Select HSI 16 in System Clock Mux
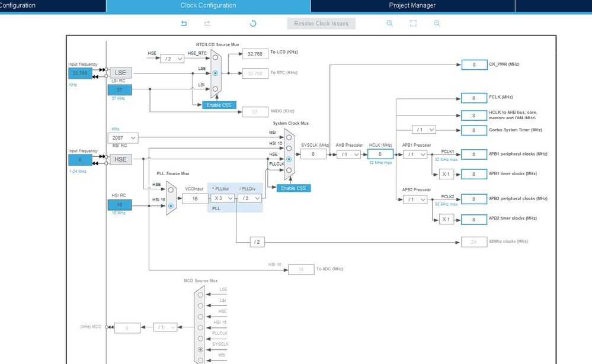The image size is (592, 364). coord(289,149)
